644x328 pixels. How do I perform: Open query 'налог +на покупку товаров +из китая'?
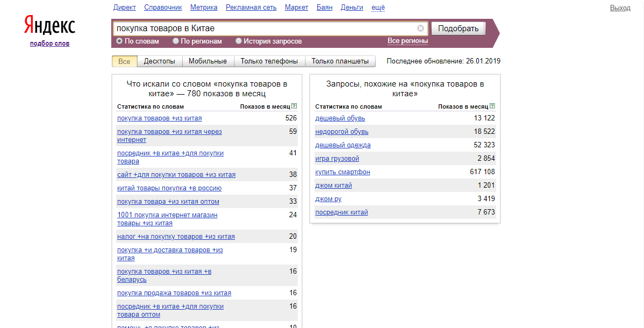(176, 237)
